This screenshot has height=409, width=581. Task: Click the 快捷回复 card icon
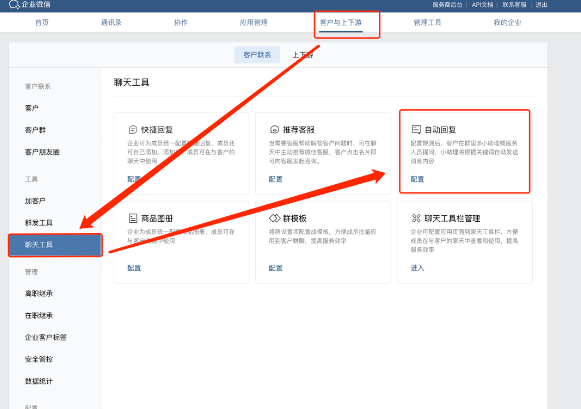click(x=133, y=130)
